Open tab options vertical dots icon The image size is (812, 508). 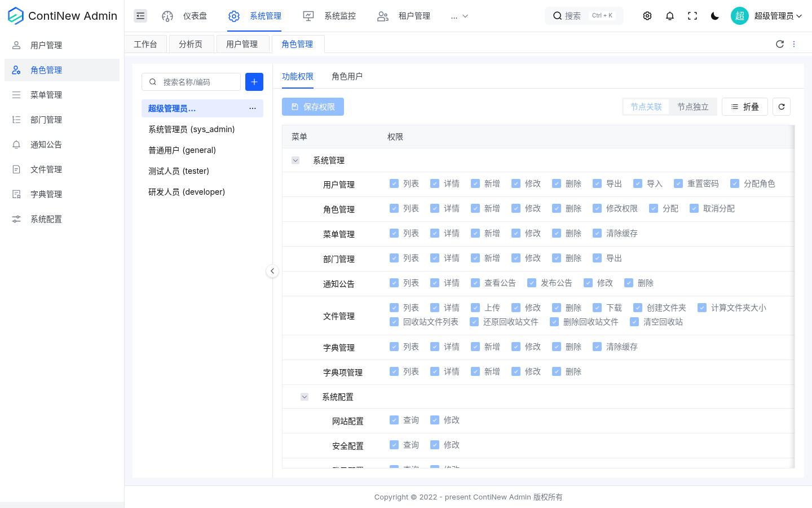pyautogui.click(x=794, y=44)
